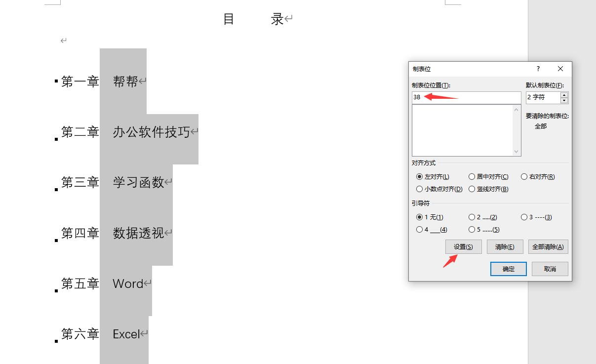Select 右对齐 alignment
This screenshot has height=364, width=596.
[x=524, y=176]
